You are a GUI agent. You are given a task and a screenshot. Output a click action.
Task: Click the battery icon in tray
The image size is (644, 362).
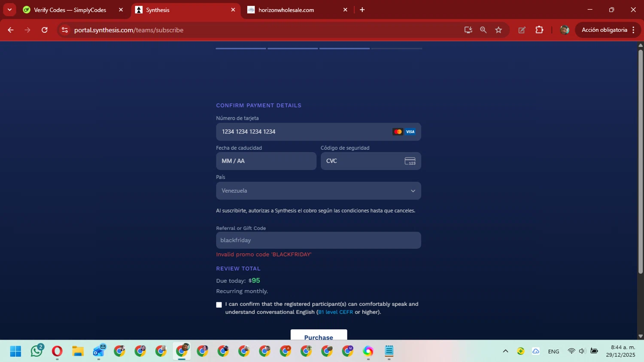[594, 351]
